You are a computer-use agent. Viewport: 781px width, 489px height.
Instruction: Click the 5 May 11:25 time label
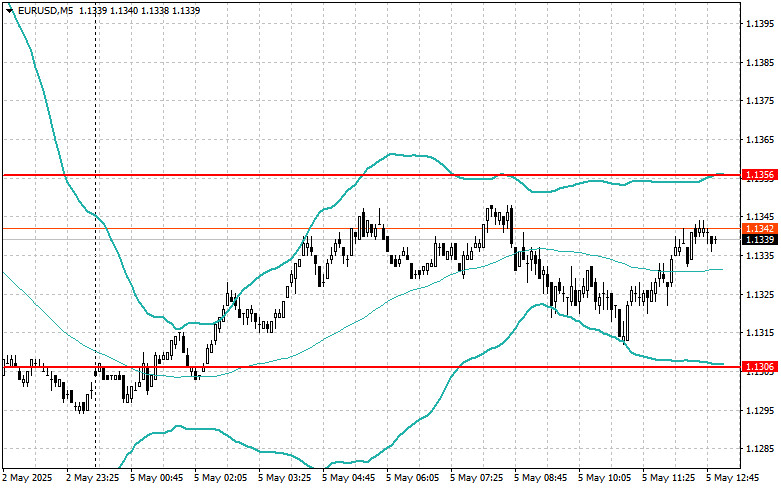(669, 478)
